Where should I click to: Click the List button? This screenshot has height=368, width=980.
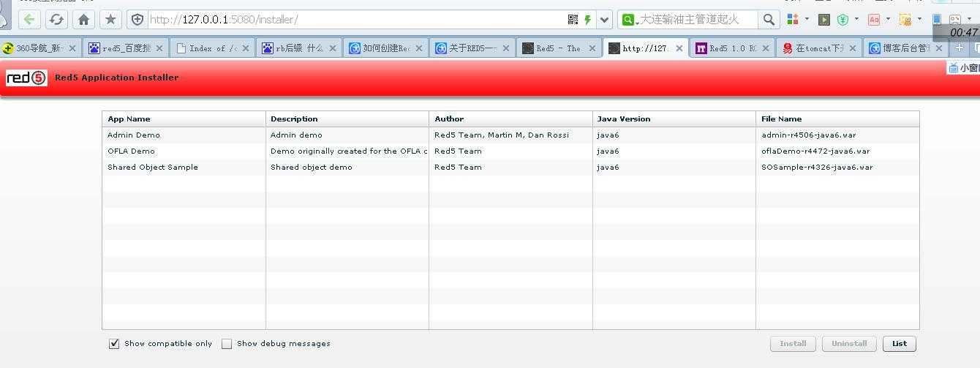coord(900,343)
